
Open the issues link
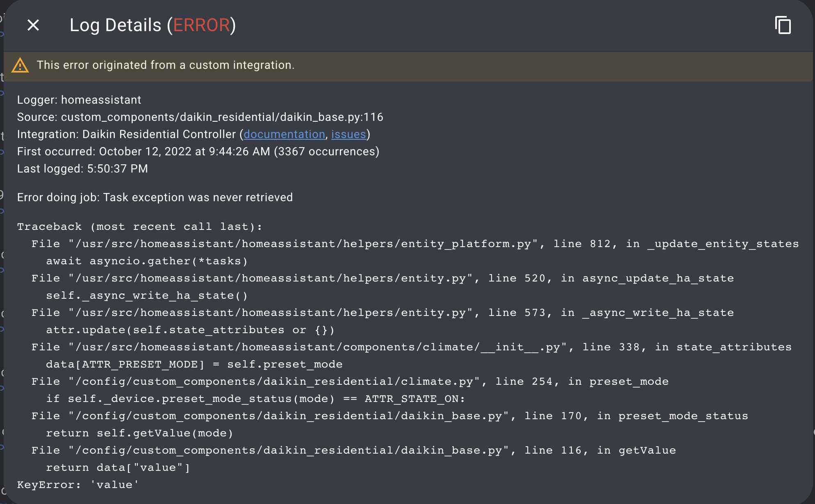coord(348,134)
